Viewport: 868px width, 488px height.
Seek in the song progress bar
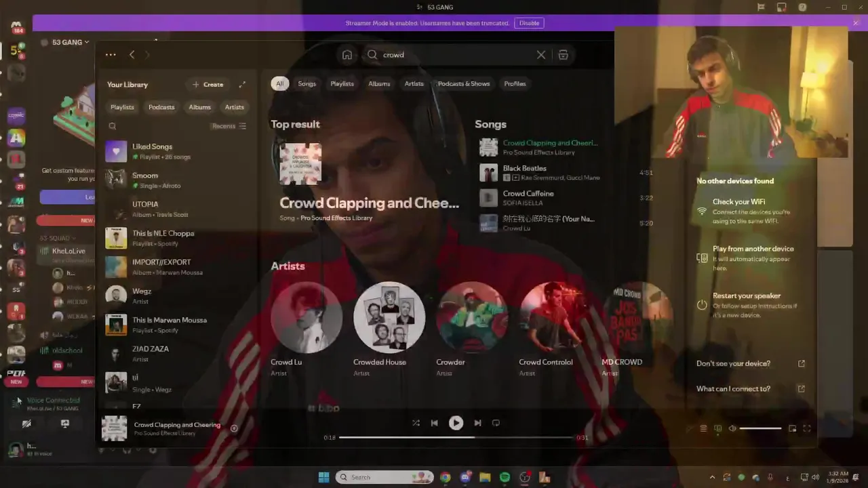[x=456, y=438]
